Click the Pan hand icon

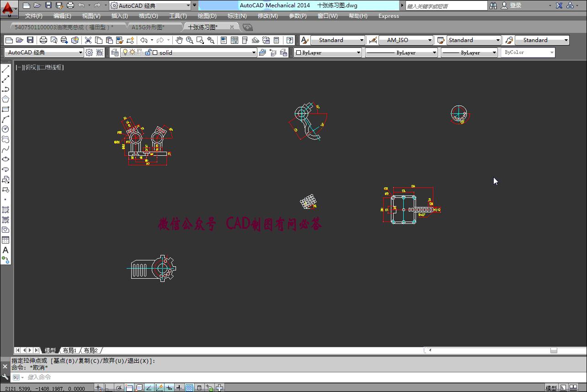[179, 40]
